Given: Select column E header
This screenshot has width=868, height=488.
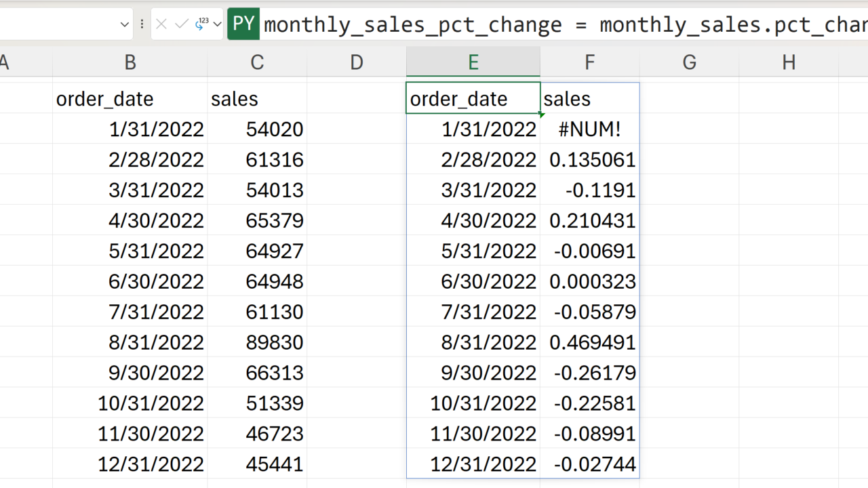Looking at the screenshot, I should pyautogui.click(x=473, y=62).
